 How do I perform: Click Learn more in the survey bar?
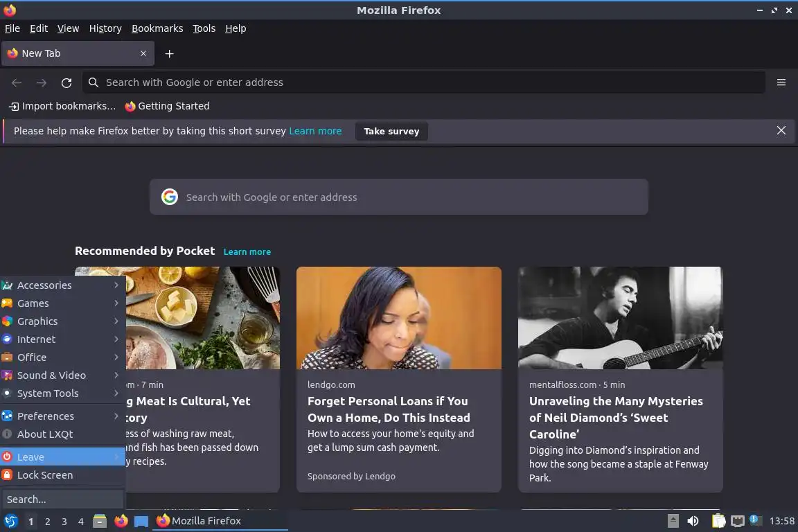[315, 131]
